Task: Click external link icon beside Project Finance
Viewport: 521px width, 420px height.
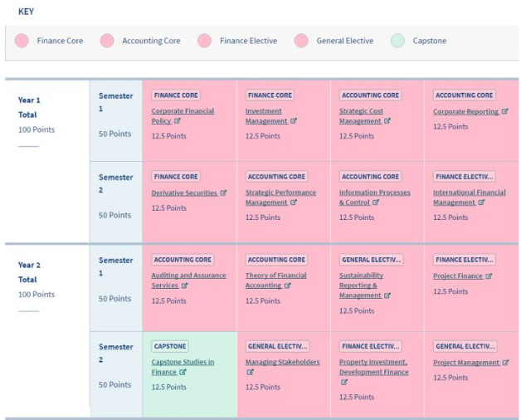Action: click(489, 276)
